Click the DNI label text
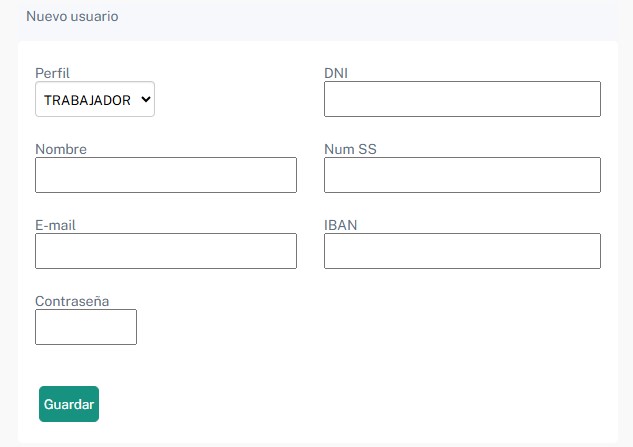 click(336, 73)
